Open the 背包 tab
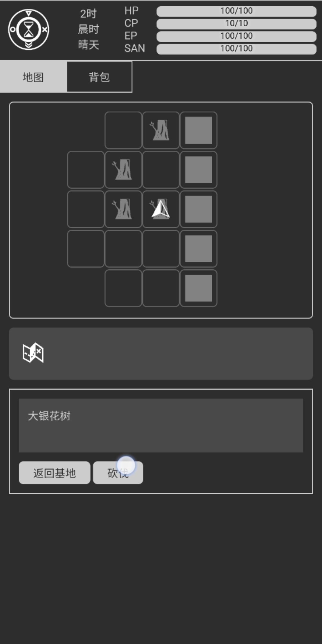322x644 pixels. pyautogui.click(x=99, y=77)
